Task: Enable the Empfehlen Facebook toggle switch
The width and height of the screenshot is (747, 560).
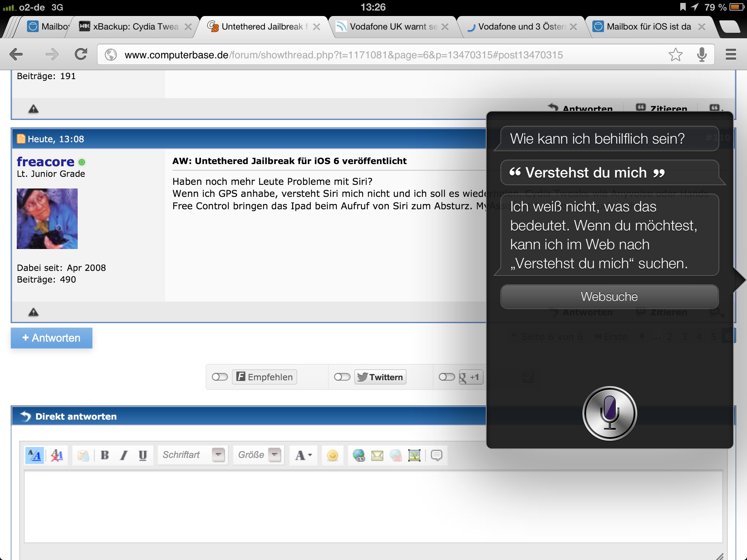Action: tap(220, 377)
